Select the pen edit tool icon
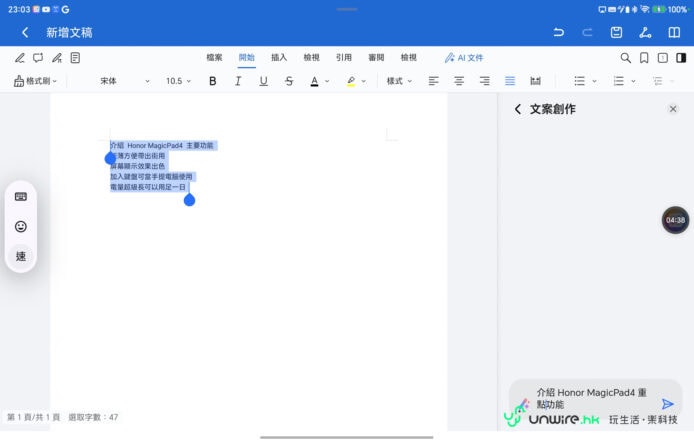This screenshot has width=694, height=444. 20,58
